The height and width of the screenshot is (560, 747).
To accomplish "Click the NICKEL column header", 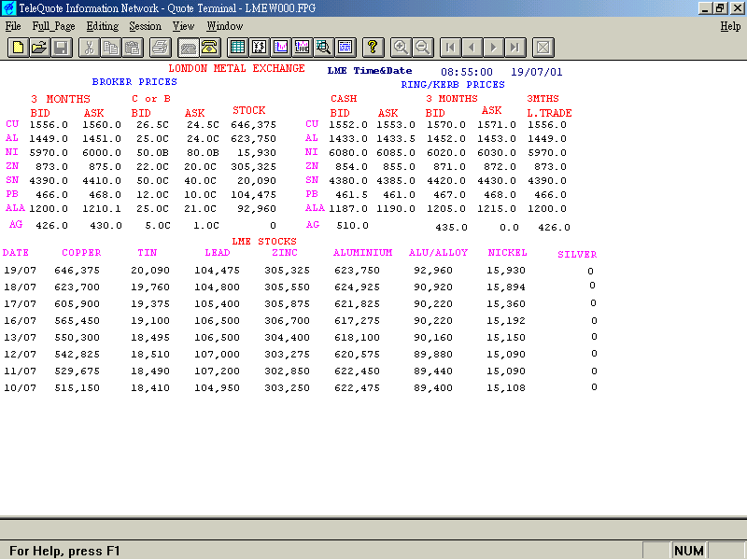I will pos(507,253).
